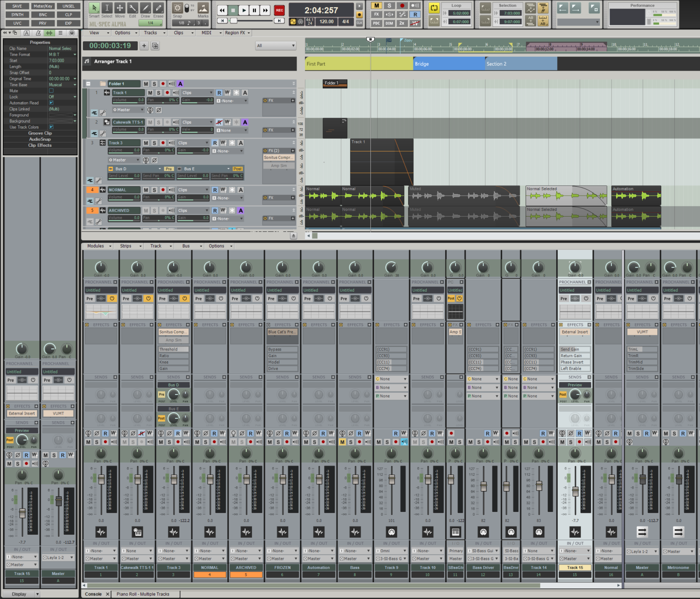Expand the Groove Clip section
The width and height of the screenshot is (700, 599).
point(40,133)
